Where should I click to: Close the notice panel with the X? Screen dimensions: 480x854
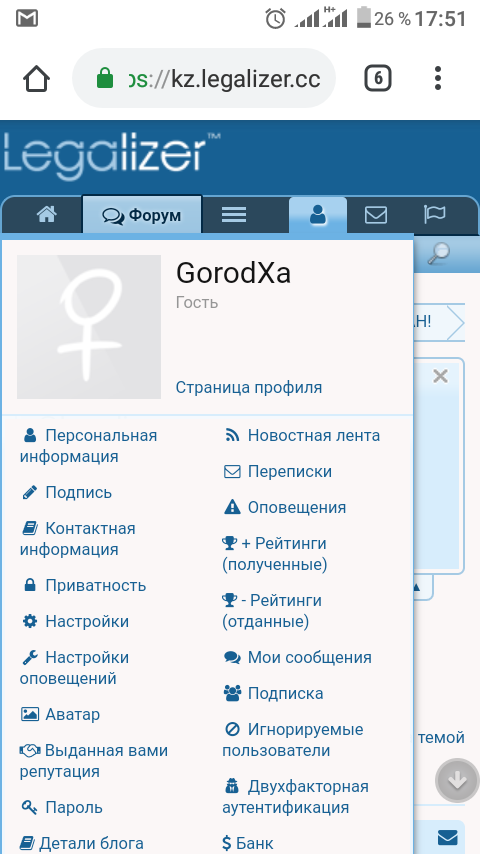tap(440, 376)
